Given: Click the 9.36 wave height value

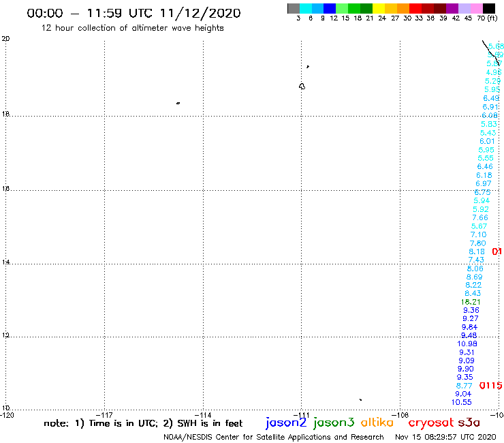Looking at the screenshot, I should pyautogui.click(x=471, y=311).
